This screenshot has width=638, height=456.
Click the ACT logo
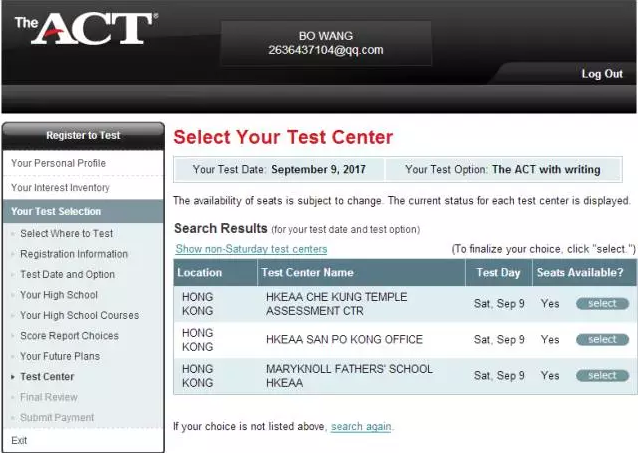86,29
